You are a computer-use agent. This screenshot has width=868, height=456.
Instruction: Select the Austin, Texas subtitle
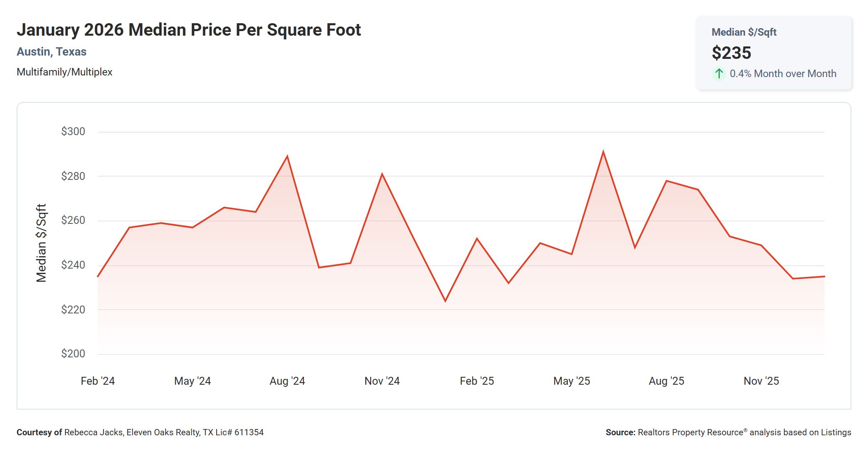(51, 52)
